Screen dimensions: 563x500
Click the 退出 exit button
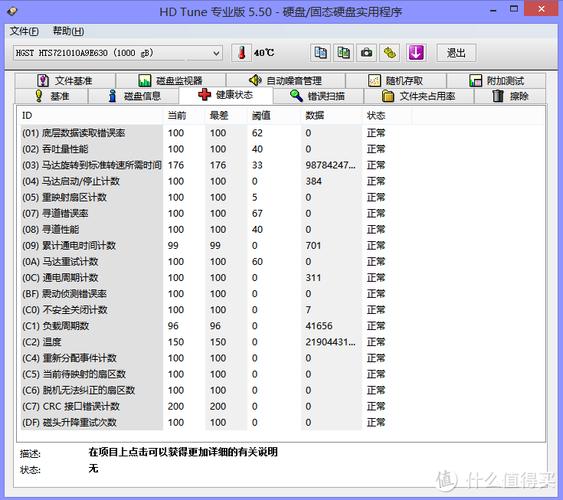point(456,53)
